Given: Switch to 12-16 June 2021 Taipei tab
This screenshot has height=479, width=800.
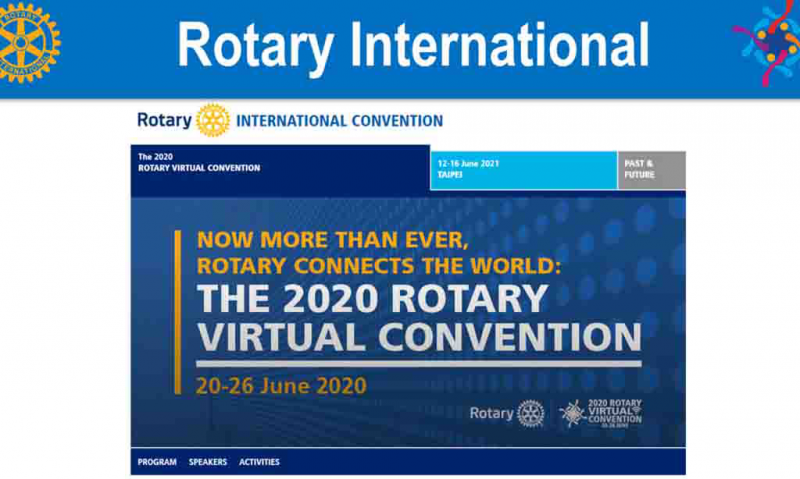Looking at the screenshot, I should [x=523, y=170].
